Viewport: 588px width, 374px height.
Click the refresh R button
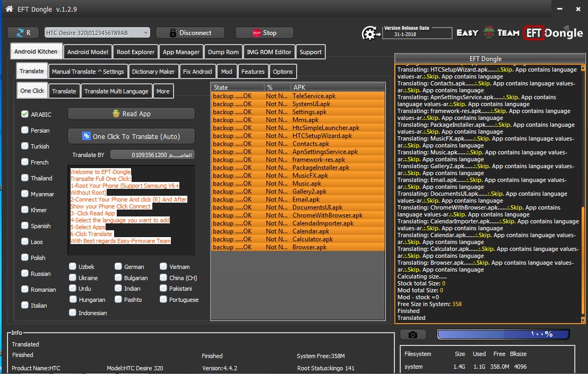click(23, 33)
